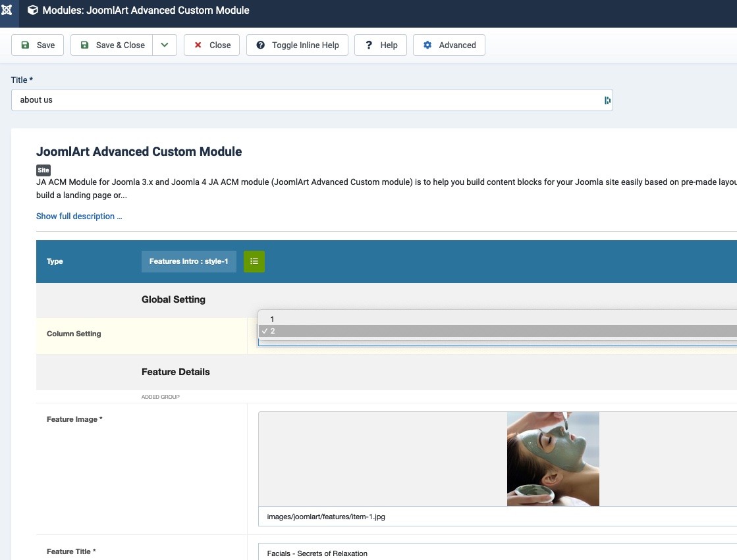Select option 2 in Column Setting dropdown
This screenshot has height=560, width=737.
(x=497, y=331)
